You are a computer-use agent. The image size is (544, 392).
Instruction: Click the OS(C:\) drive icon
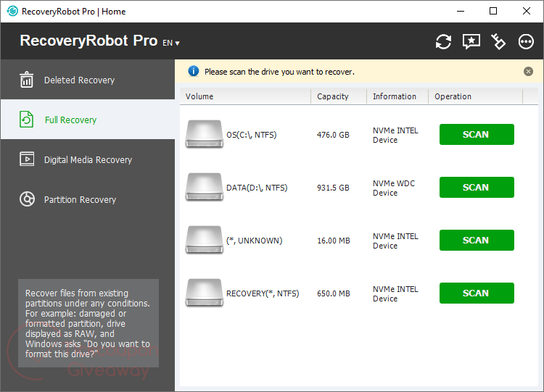pos(204,134)
